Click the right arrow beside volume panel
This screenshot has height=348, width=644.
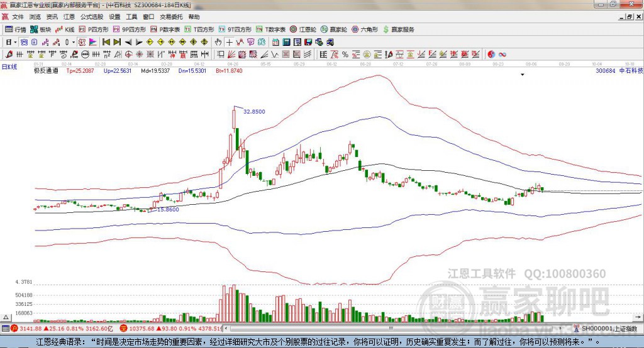coord(638,317)
